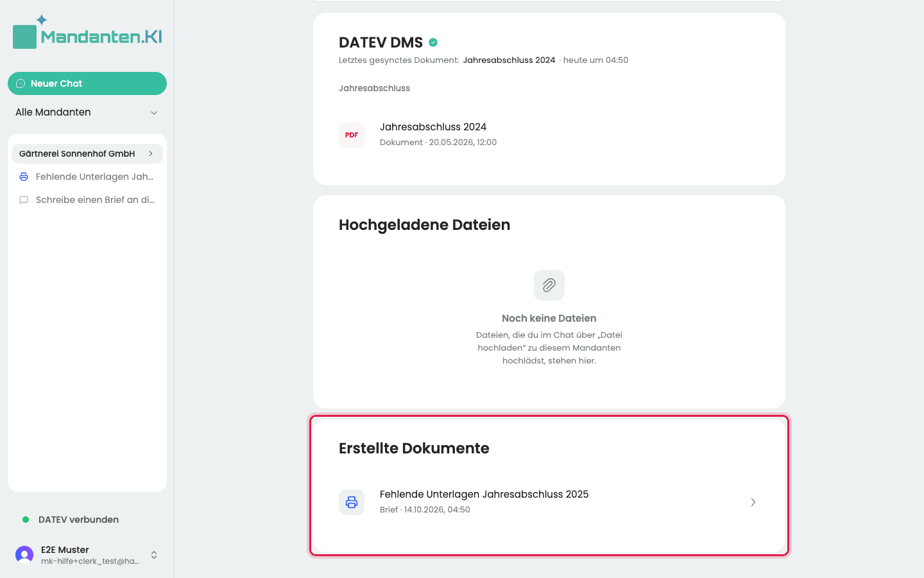924x578 pixels.
Task: Click the last synced Jahresabschluss 2024 name
Action: tap(509, 60)
